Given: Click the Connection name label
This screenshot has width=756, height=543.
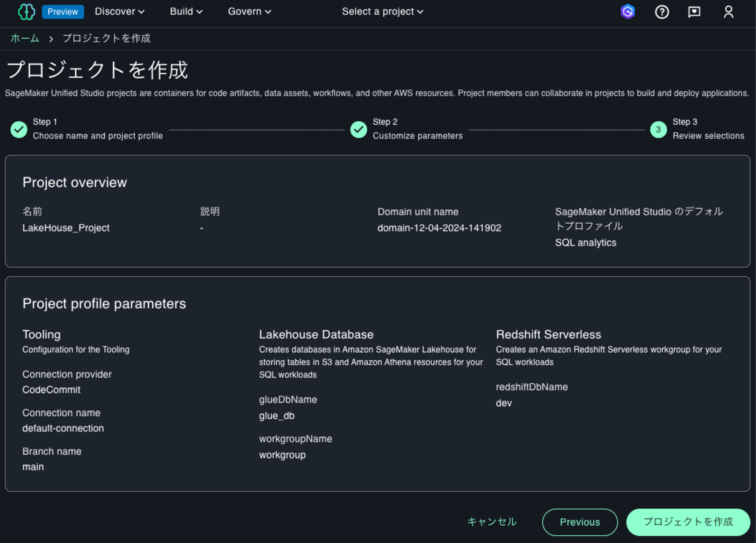Looking at the screenshot, I should tap(62, 413).
